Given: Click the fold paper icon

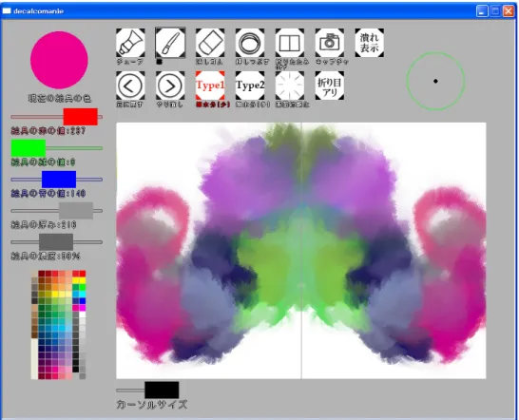Looking at the screenshot, I should coord(290,43).
